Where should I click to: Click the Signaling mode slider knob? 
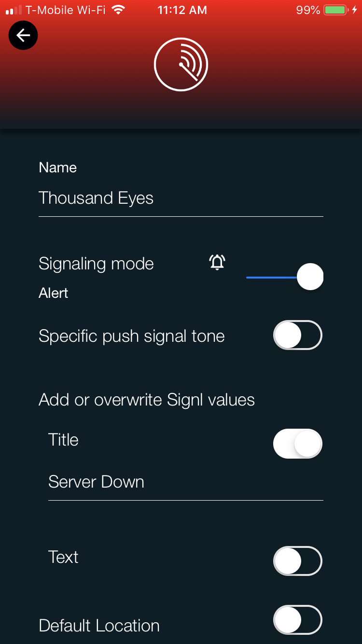click(310, 277)
